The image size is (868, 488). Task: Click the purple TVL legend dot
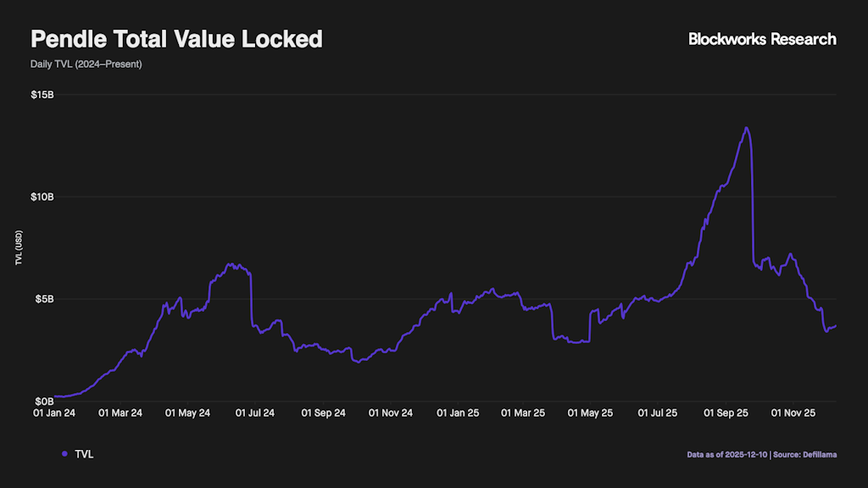64,455
